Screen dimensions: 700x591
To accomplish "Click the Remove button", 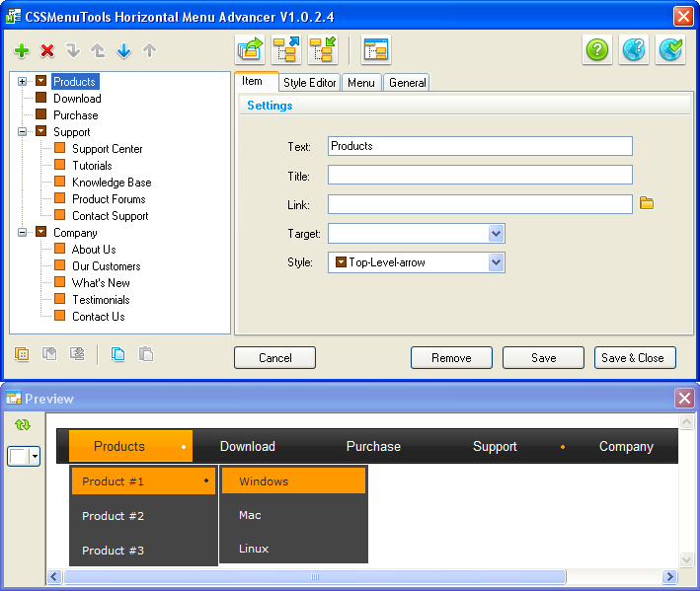I will [x=451, y=358].
